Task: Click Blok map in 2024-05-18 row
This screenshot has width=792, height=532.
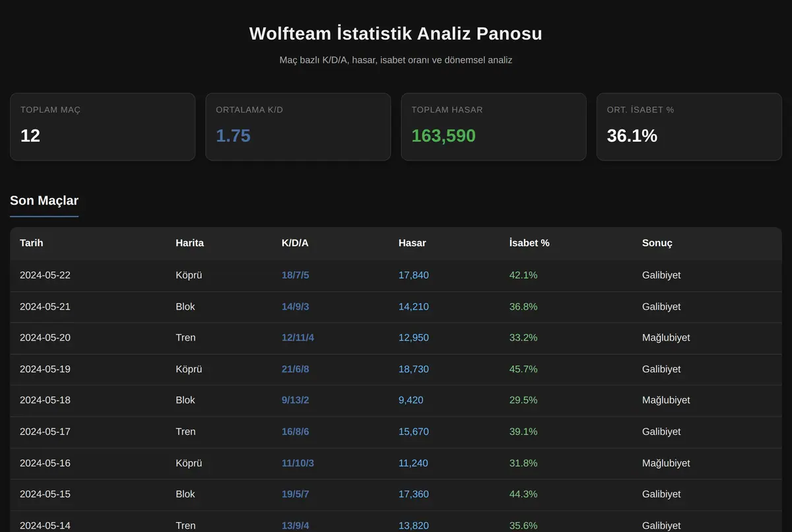Action: coord(185,401)
